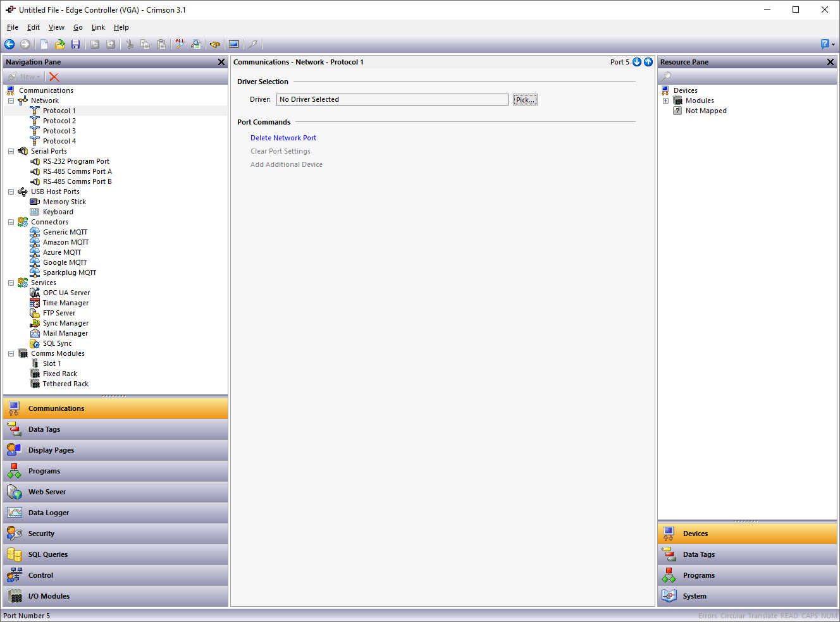Switch to SQL Queries category
Image resolution: width=840 pixels, height=622 pixels.
pyautogui.click(x=116, y=554)
